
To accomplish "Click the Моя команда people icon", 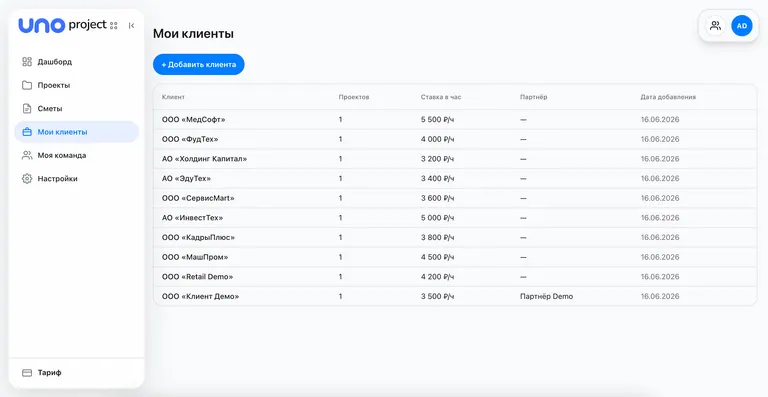I will [x=27, y=155].
